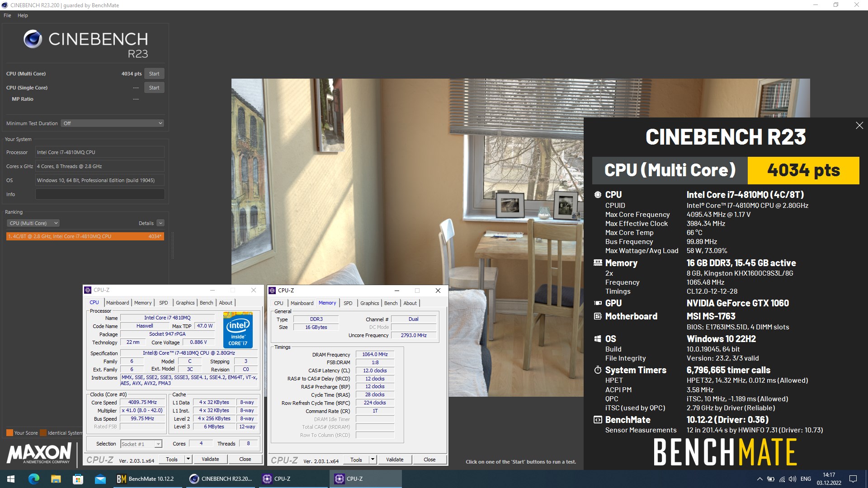Screen dimensions: 868x488
Task: Switch to Mainboard tab in left CPU-Z
Action: [118, 303]
